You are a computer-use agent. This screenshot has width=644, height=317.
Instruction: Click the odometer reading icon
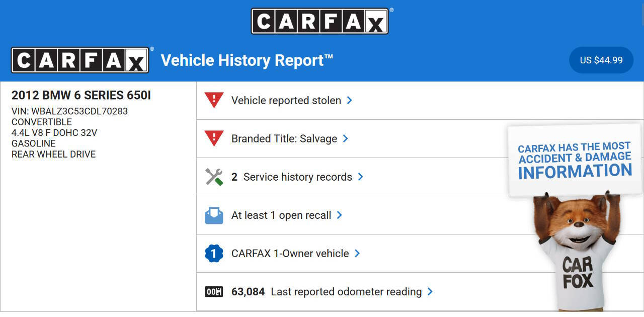(214, 292)
